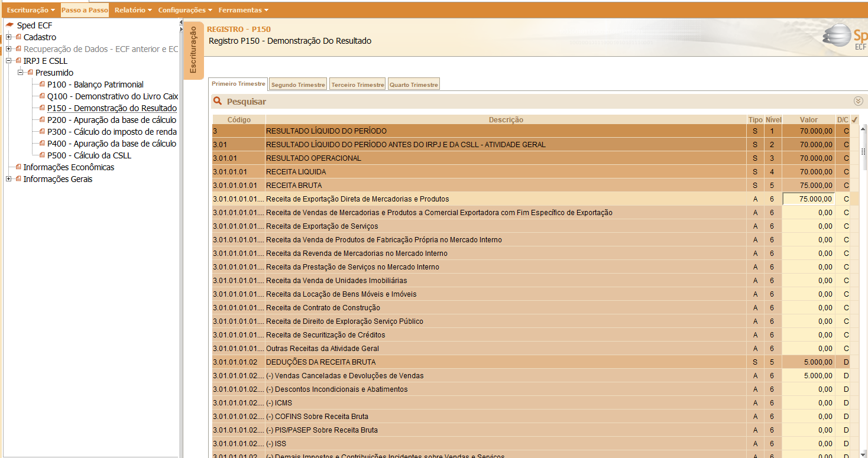Viewport: 868px width, 458px height.
Task: Click the Sped ECF root book icon
Action: point(9,25)
